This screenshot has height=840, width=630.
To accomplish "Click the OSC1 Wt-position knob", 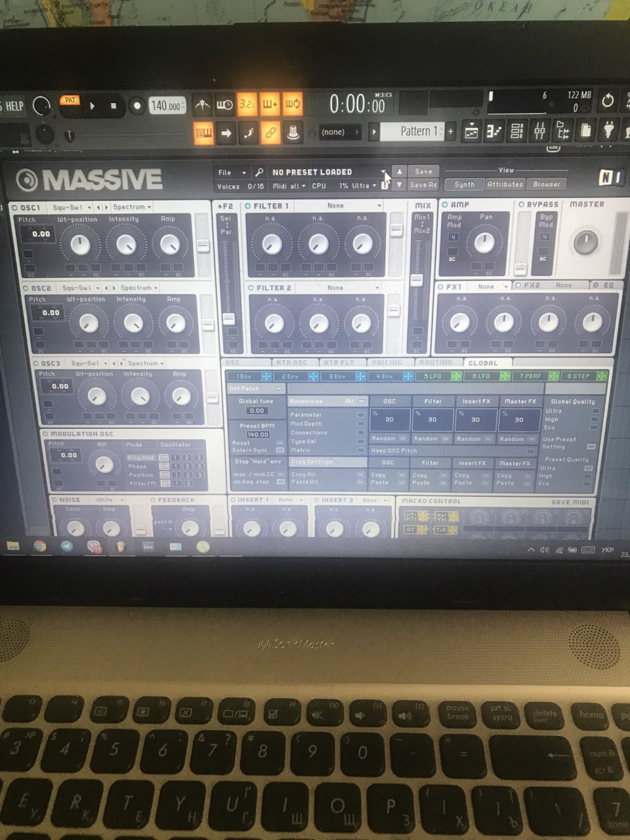I will coord(80,245).
